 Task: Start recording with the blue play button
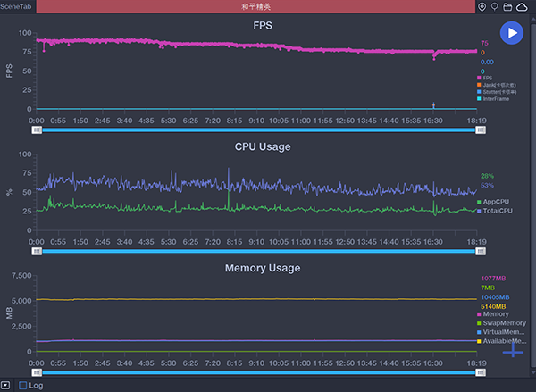[511, 33]
